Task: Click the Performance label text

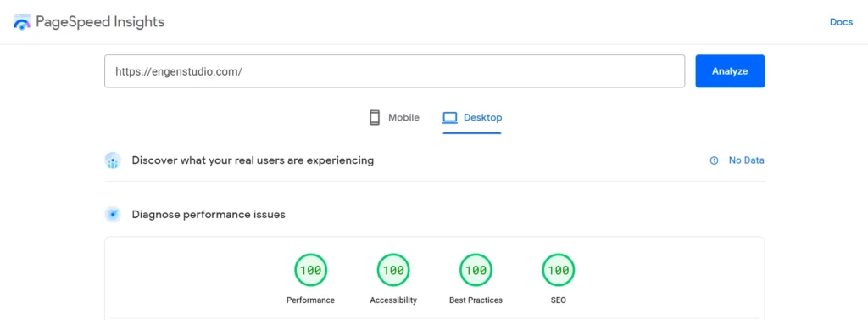Action: (x=310, y=300)
